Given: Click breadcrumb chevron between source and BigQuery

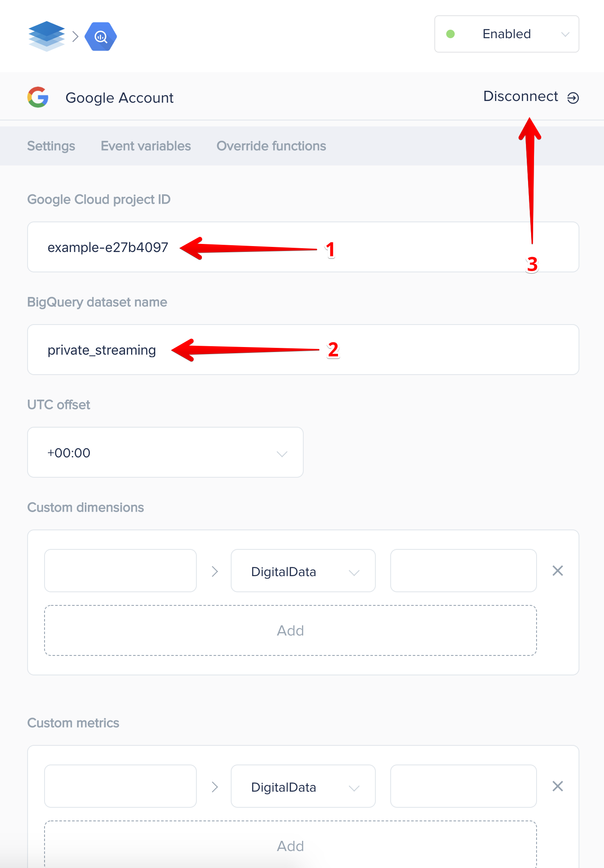Looking at the screenshot, I should point(75,36).
